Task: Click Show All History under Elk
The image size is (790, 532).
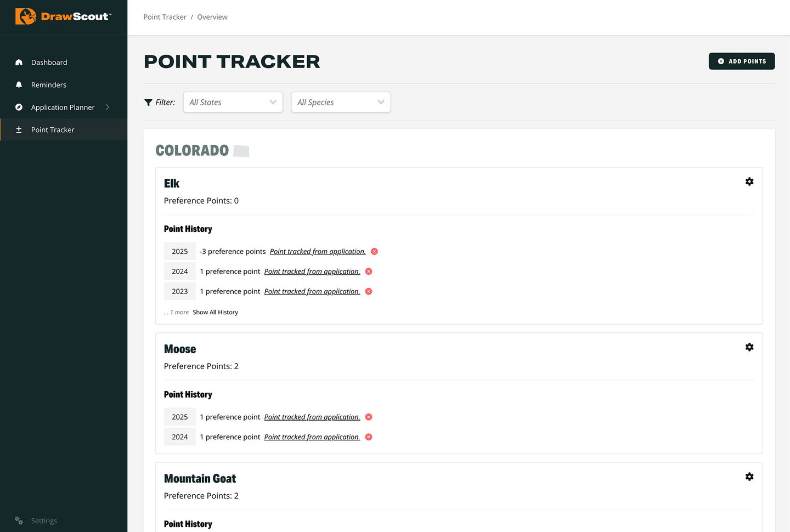Action: [215, 312]
